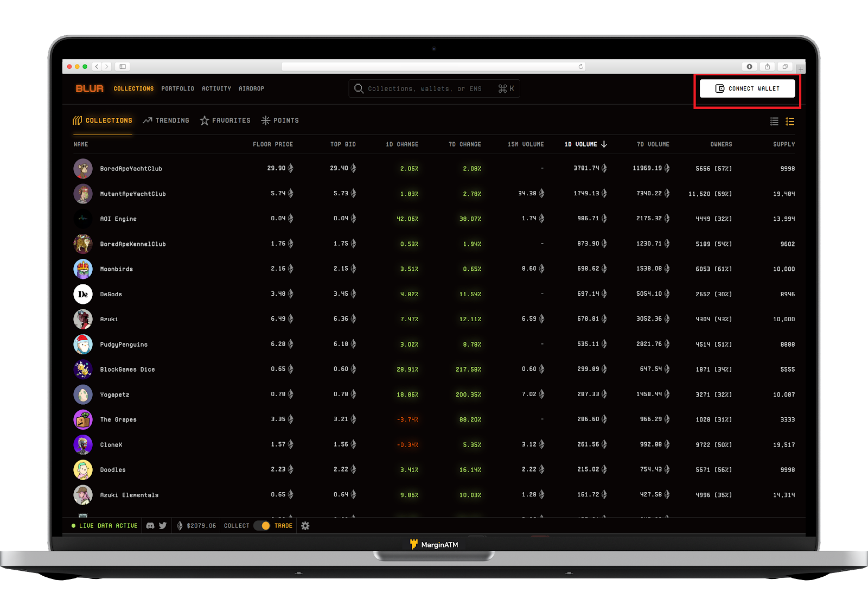Viewport: 868px width, 605px height.
Task: Reload the page with refresh icon
Action: click(x=581, y=67)
